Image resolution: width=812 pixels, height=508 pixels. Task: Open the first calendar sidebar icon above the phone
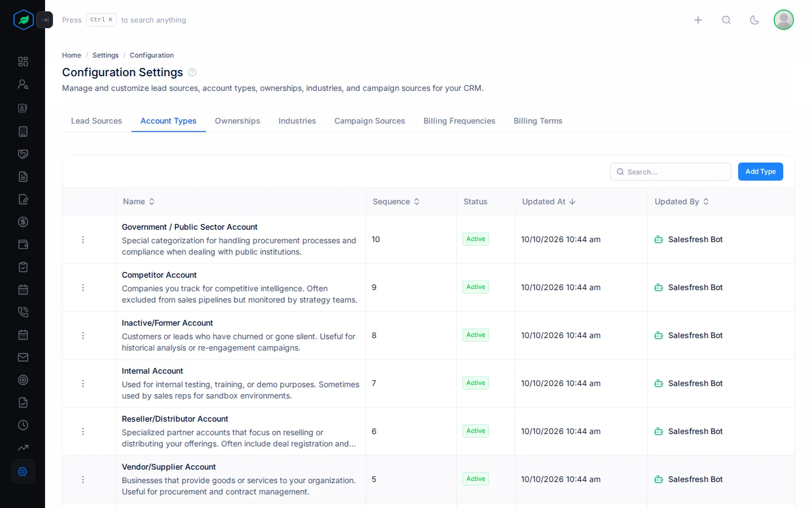[23, 290]
